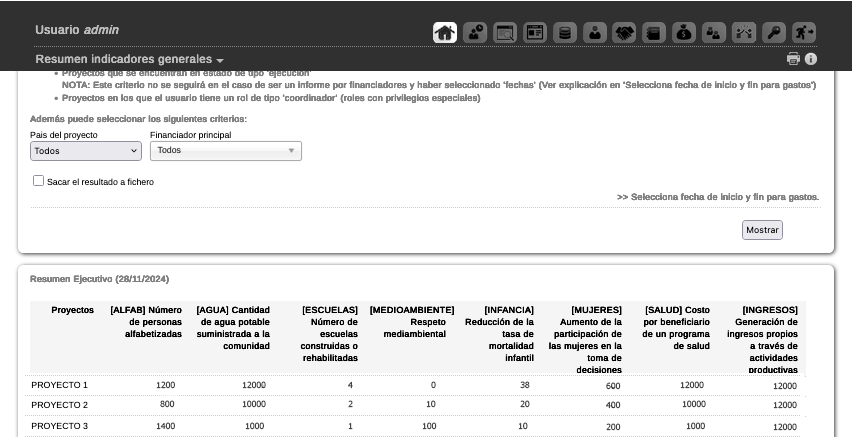
Task: Click 'Resumen Ejecutivo (28/11/2024)' heading
Action: coord(99,279)
